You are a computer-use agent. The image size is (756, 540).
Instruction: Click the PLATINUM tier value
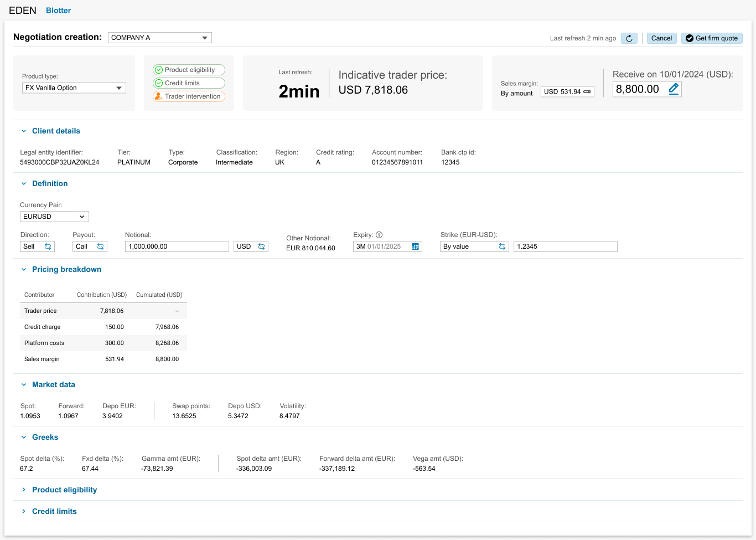[134, 162]
